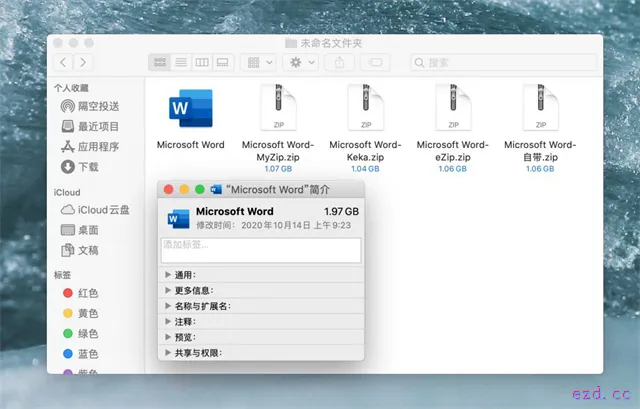Select the Microsoft Word-Keka.zip file
The image size is (640, 409).
(x=365, y=107)
